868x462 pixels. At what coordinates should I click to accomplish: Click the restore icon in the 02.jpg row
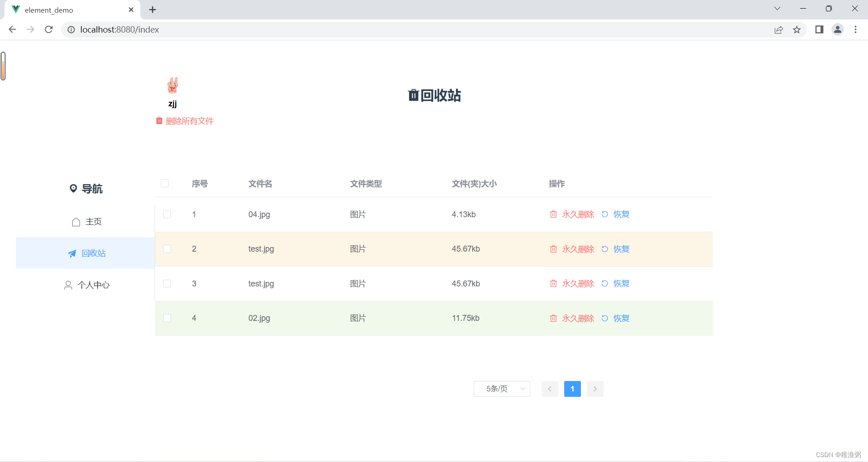click(604, 318)
